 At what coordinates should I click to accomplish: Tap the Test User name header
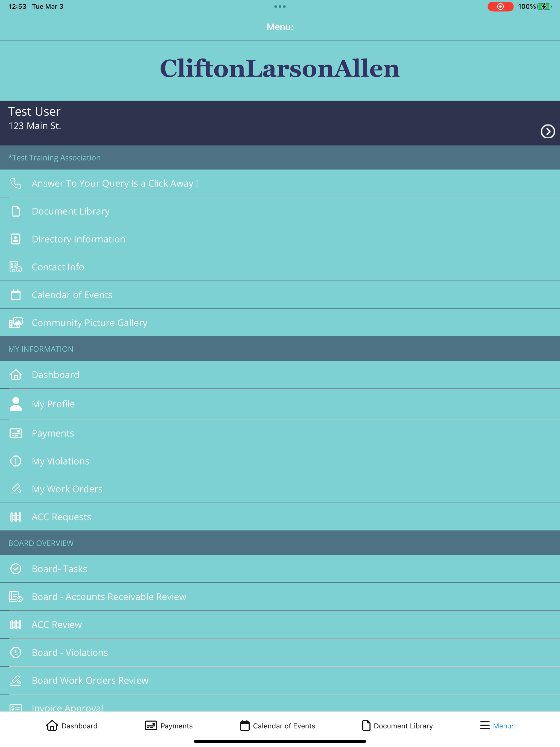pyautogui.click(x=34, y=112)
